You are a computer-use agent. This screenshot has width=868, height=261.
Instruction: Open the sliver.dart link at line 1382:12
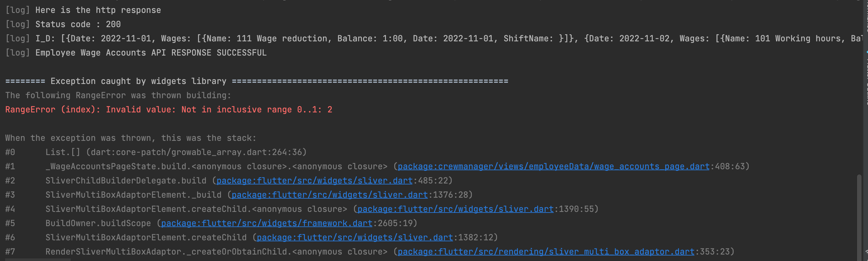coord(355,237)
